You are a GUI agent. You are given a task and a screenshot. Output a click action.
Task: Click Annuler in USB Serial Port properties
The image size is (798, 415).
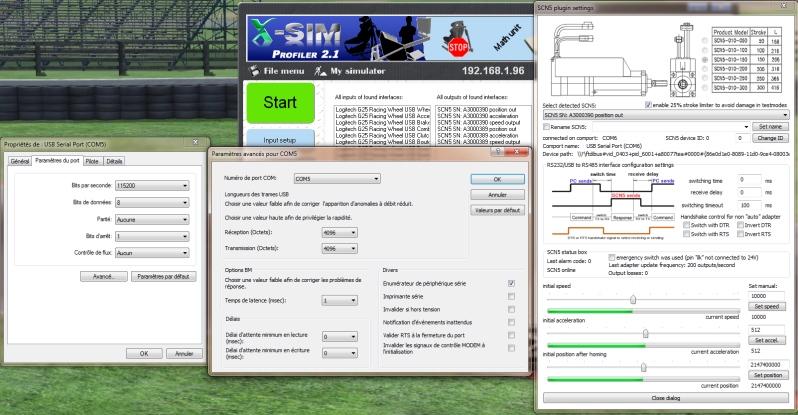tap(184, 353)
